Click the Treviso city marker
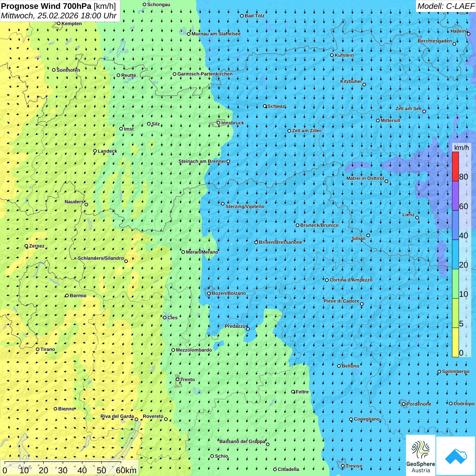476x476 pixels. point(343,466)
